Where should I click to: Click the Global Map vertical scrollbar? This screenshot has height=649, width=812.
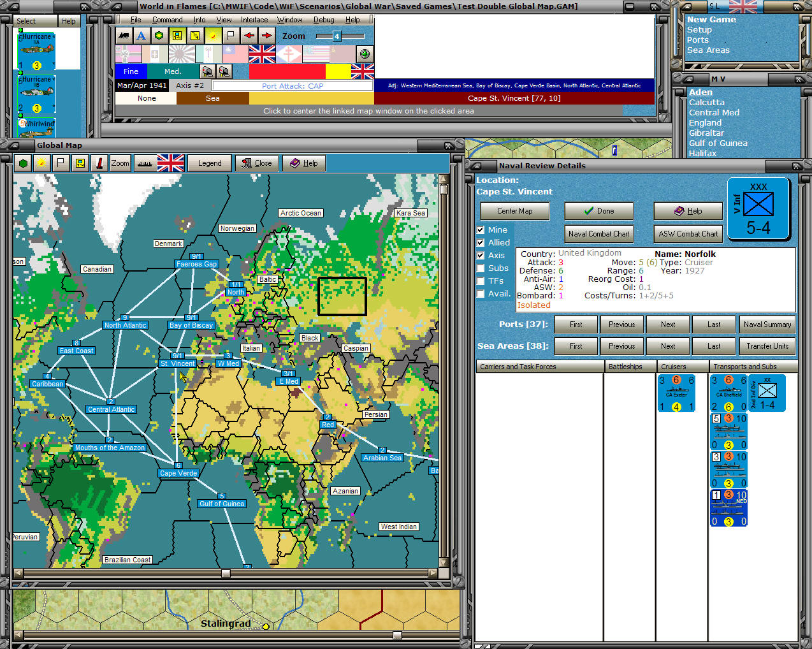coord(444,372)
